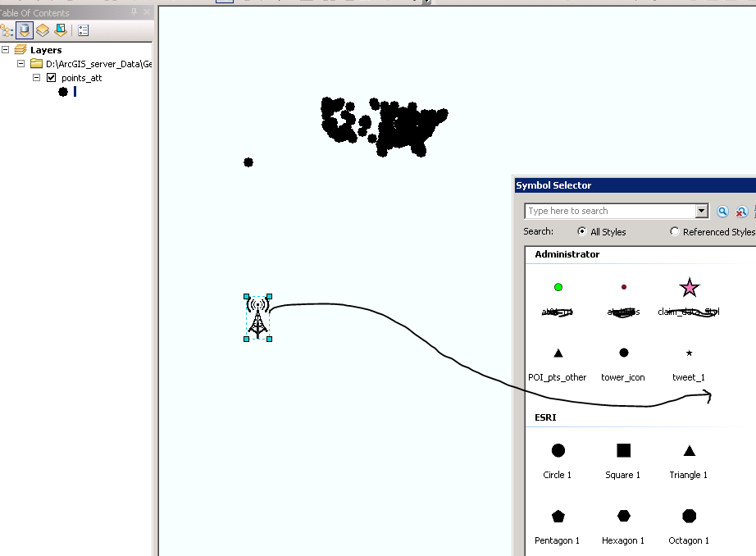The width and height of the screenshot is (756, 556).
Task: Select the Referenced Styles radio button
Action: (x=675, y=231)
